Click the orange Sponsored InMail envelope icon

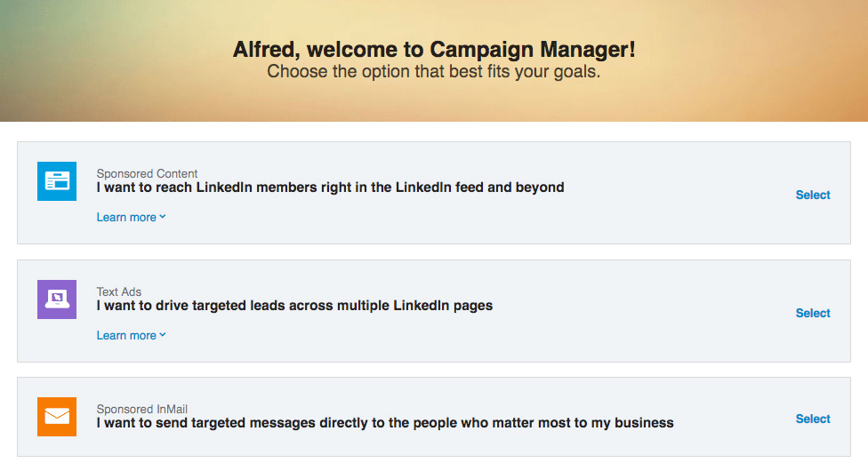click(x=57, y=417)
